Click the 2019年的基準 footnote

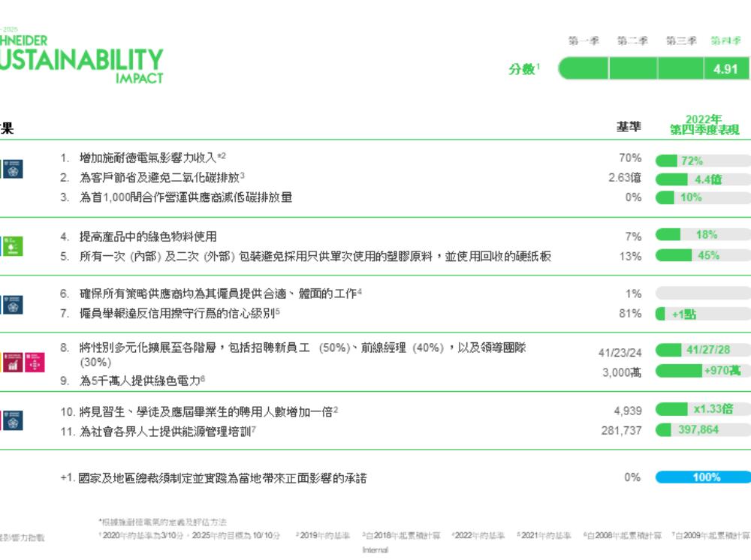point(323,535)
